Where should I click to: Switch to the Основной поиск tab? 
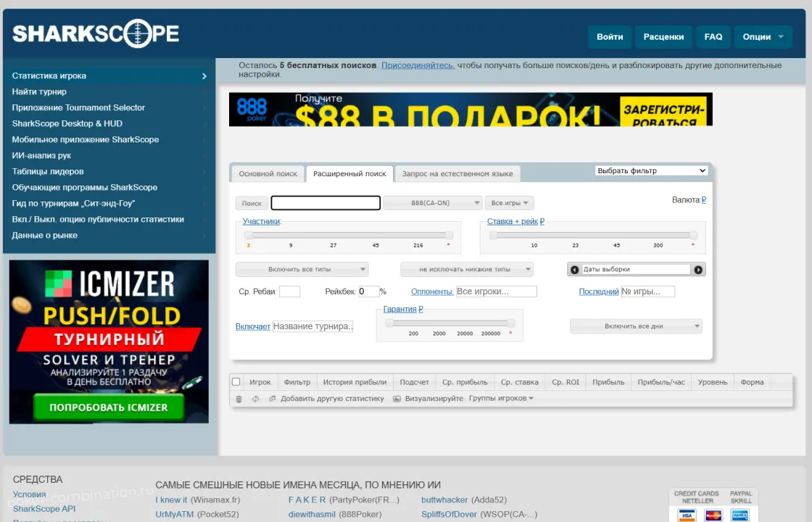pyautogui.click(x=267, y=173)
